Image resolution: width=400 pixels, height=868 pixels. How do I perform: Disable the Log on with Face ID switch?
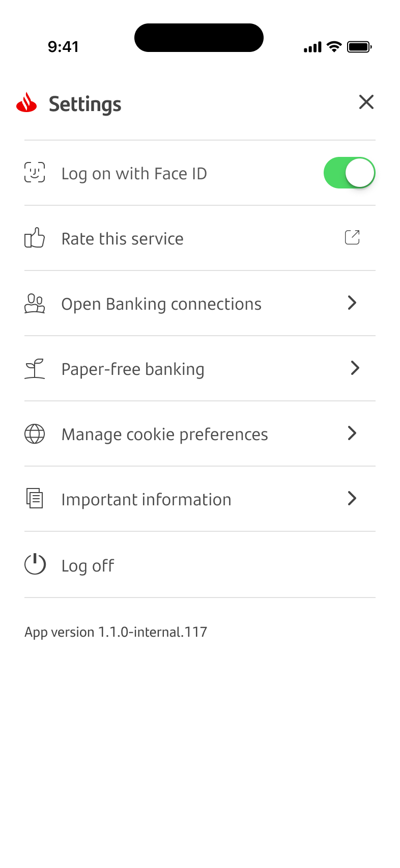(x=349, y=173)
